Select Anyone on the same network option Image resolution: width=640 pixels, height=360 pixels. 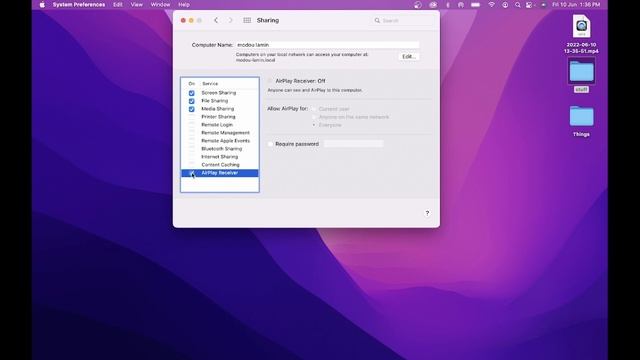(x=314, y=117)
